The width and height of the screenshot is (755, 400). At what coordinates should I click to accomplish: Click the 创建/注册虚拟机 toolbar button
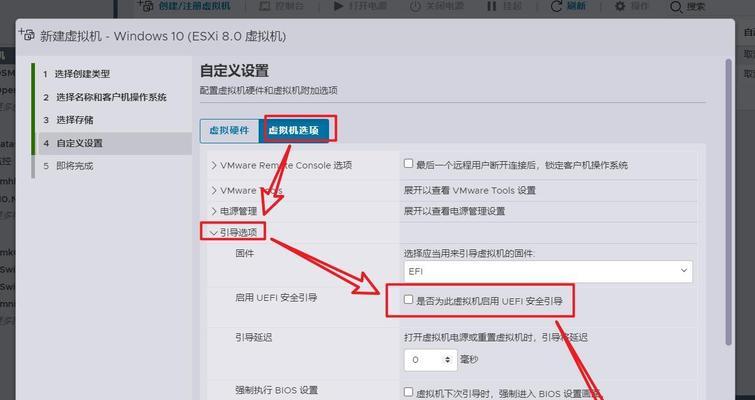click(x=184, y=6)
